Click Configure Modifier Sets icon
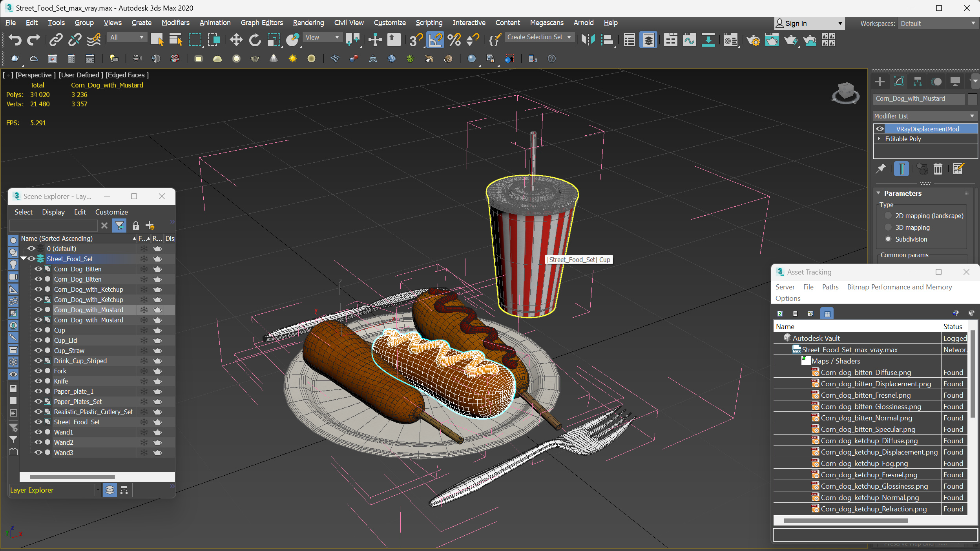Viewport: 980px width, 551px height. pyautogui.click(x=958, y=169)
